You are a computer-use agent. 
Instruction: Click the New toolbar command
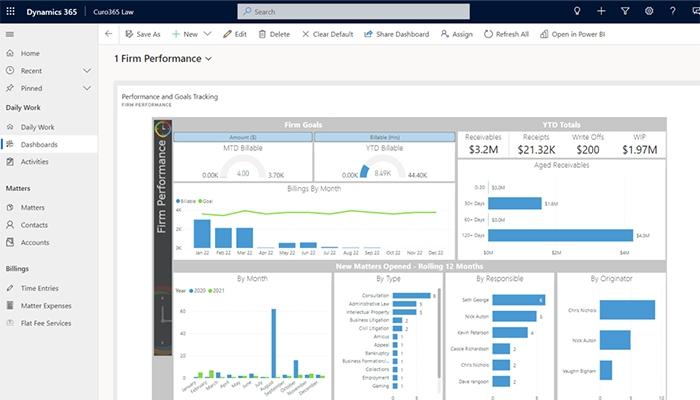coord(185,34)
